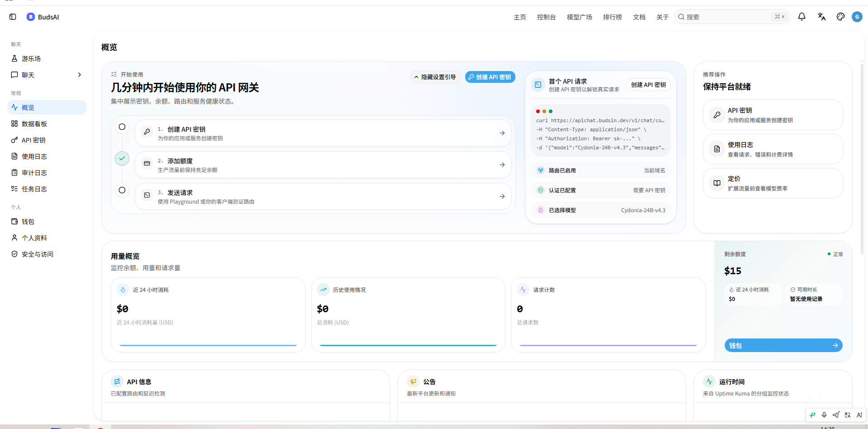Open the 2. 添加额度 step row
This screenshot has width=868, height=429.
point(323,165)
